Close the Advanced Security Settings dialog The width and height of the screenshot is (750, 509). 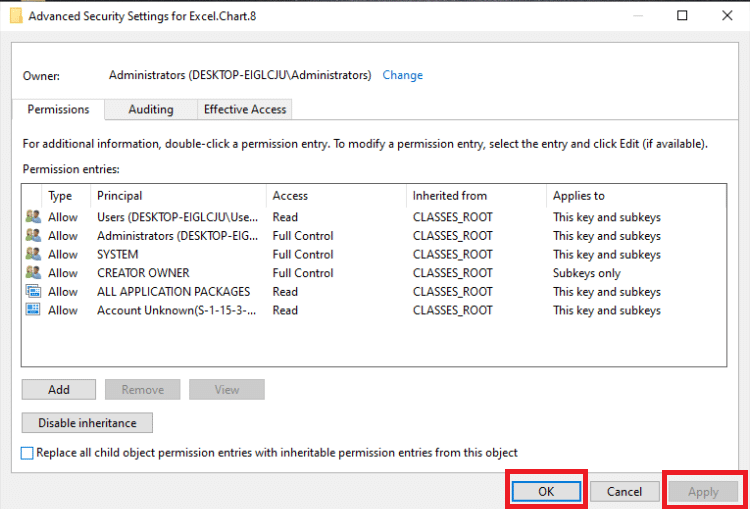727,16
